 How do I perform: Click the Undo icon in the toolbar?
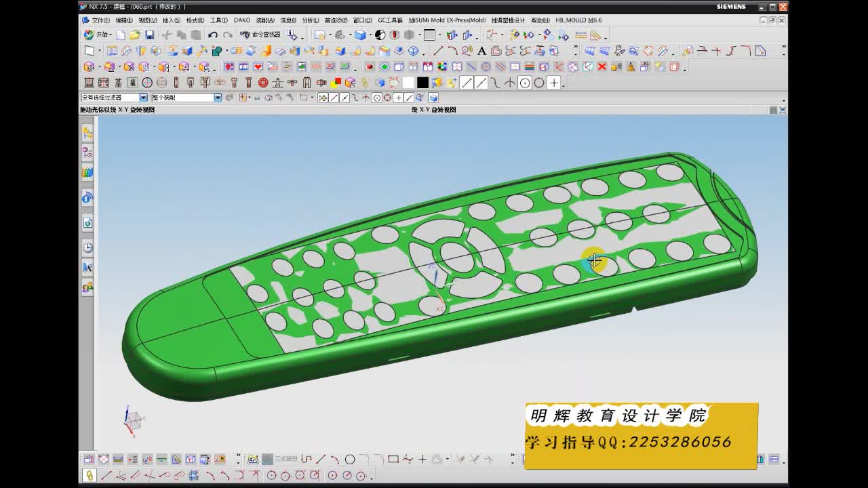pos(212,34)
